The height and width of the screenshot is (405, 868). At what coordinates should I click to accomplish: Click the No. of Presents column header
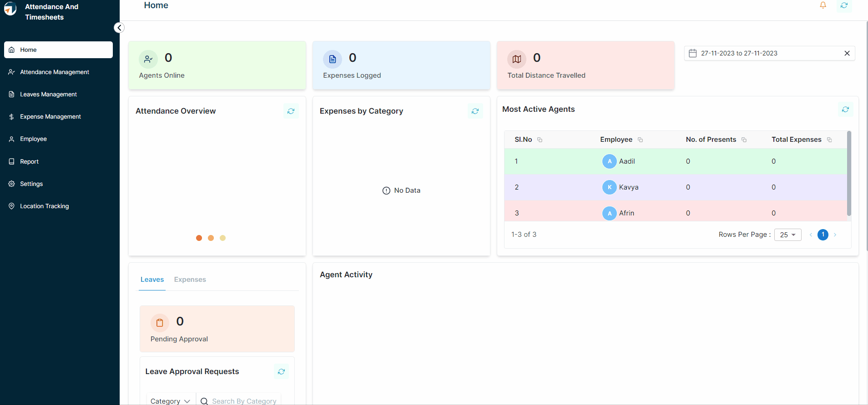[x=711, y=140]
